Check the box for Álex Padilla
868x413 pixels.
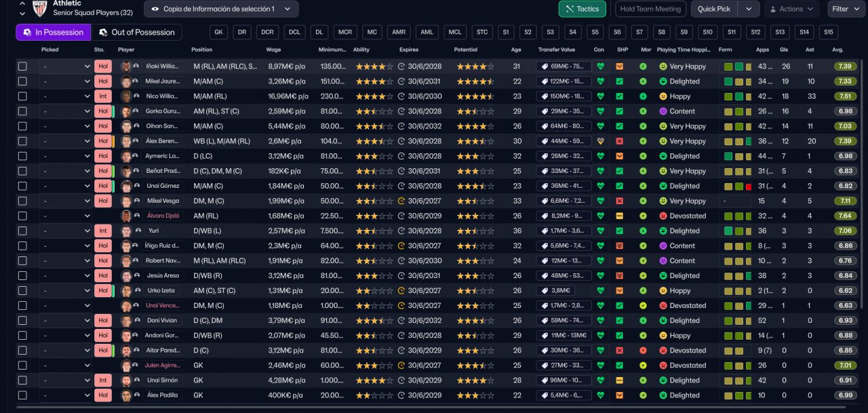[23, 395]
